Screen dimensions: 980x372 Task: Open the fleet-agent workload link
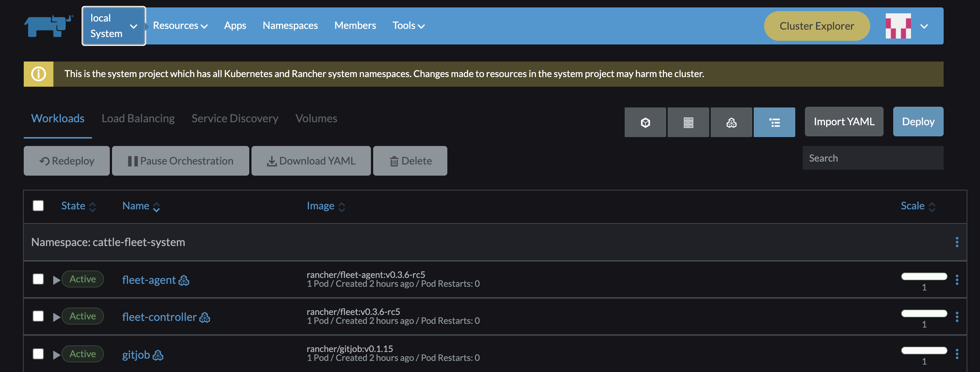[149, 280]
